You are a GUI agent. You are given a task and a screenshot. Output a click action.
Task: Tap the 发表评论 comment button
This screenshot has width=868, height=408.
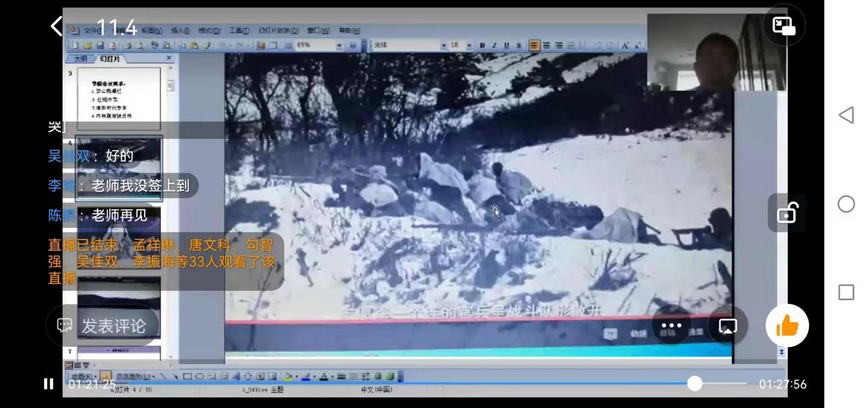(x=102, y=326)
